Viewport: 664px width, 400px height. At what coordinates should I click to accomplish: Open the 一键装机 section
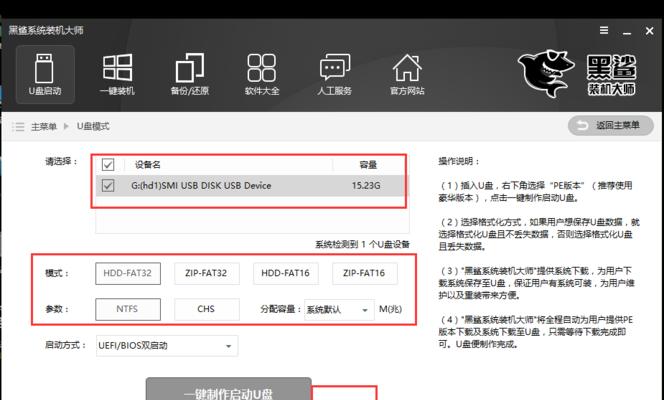pos(117,74)
